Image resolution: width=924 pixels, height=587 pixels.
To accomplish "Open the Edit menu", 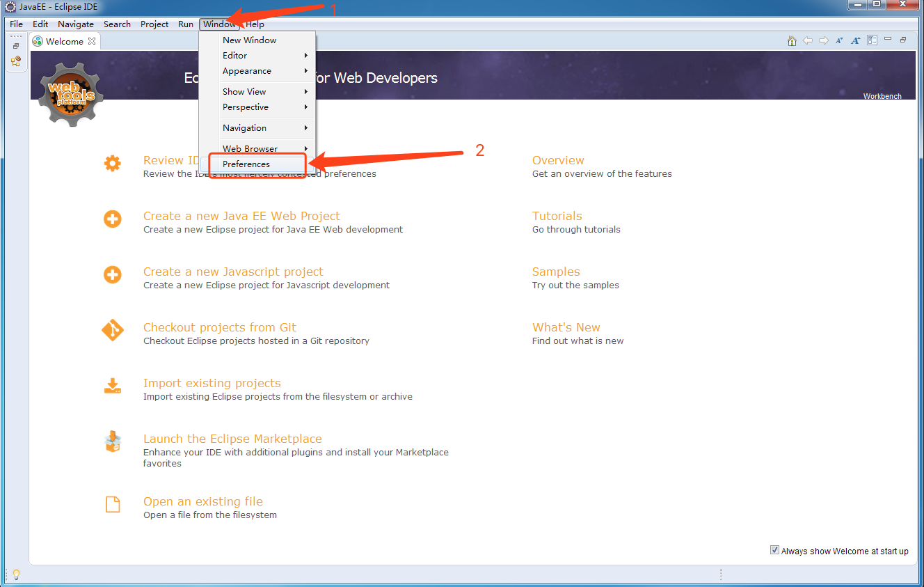I will pos(40,24).
